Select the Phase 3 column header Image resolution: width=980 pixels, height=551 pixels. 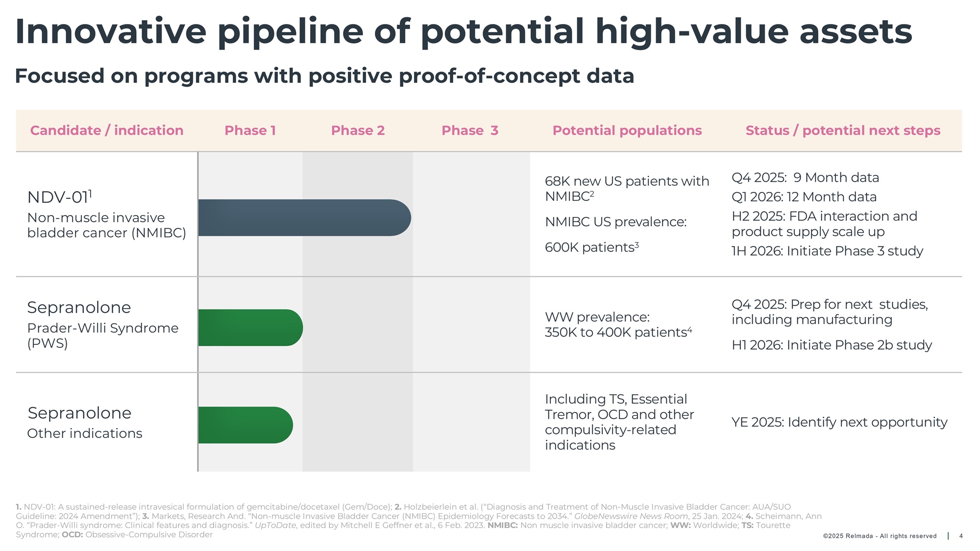[x=469, y=130]
